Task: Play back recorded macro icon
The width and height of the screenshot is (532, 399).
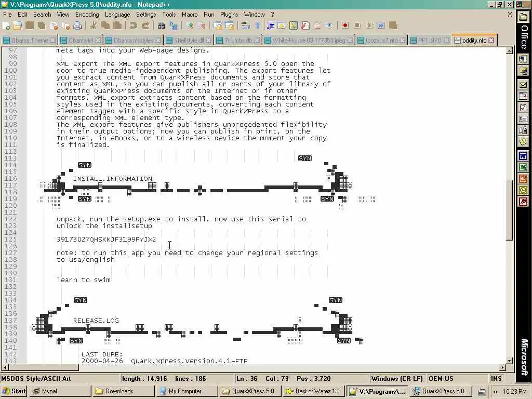Action: coord(369,26)
